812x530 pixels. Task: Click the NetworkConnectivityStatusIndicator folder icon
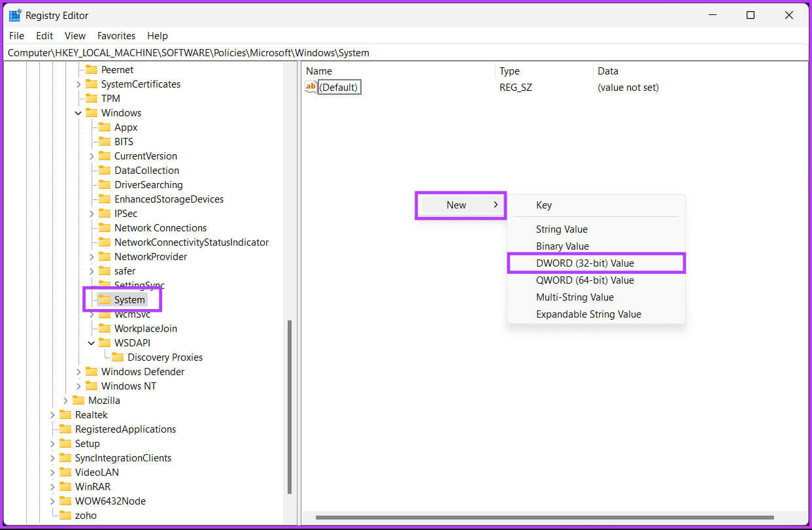(x=105, y=242)
